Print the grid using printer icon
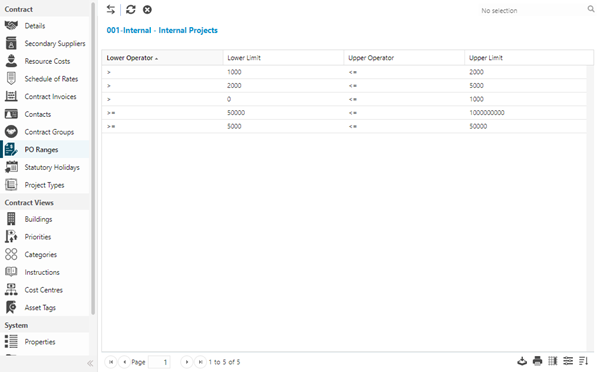The height and width of the screenshot is (372, 600). click(538, 361)
